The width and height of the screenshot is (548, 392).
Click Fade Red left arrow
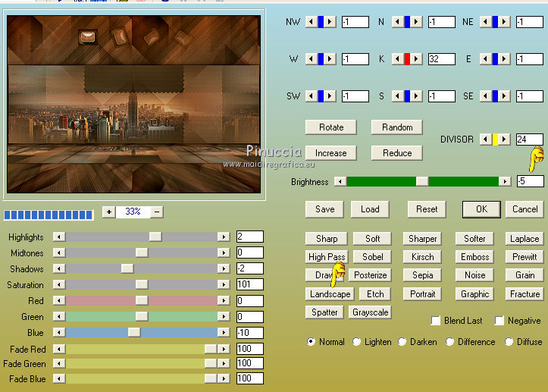(59, 349)
